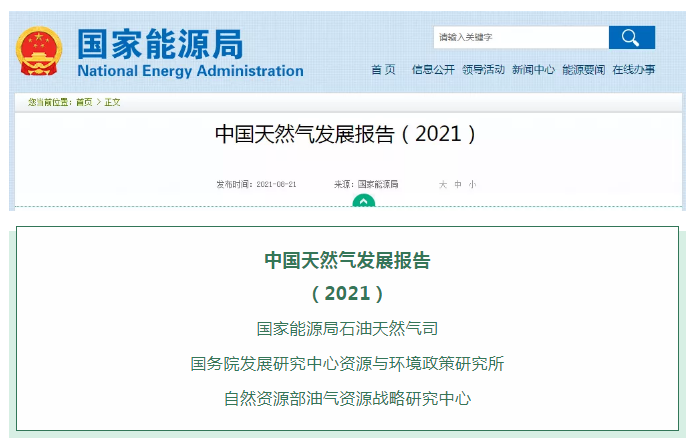Click the 首页 breadcrumb link
This screenshot has width=697, height=446.
pyautogui.click(x=84, y=102)
